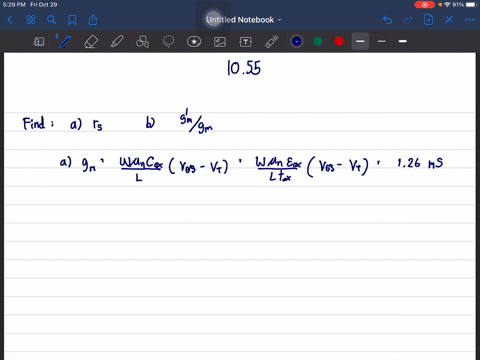Activate the Laser pointer tool
The height and width of the screenshot is (360, 480).
tap(272, 42)
